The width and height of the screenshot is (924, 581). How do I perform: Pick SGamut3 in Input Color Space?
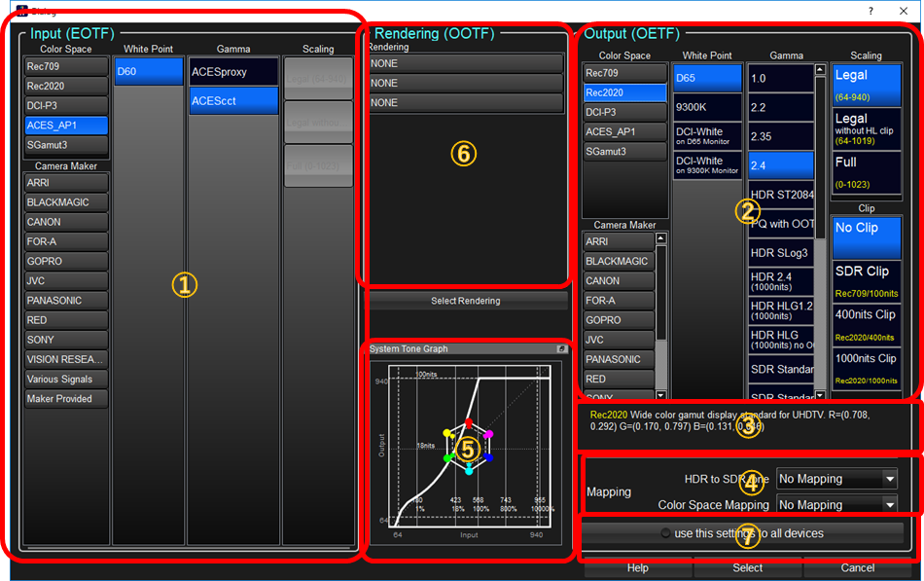[x=66, y=144]
